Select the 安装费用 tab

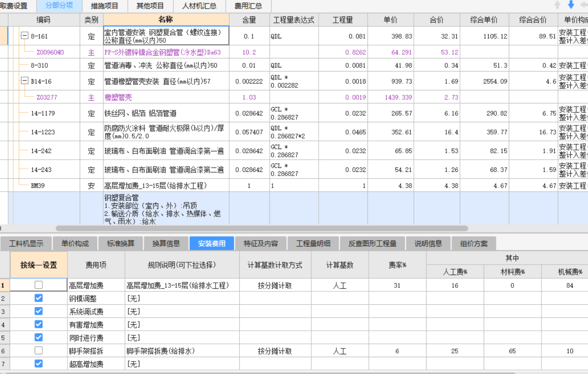(x=211, y=244)
